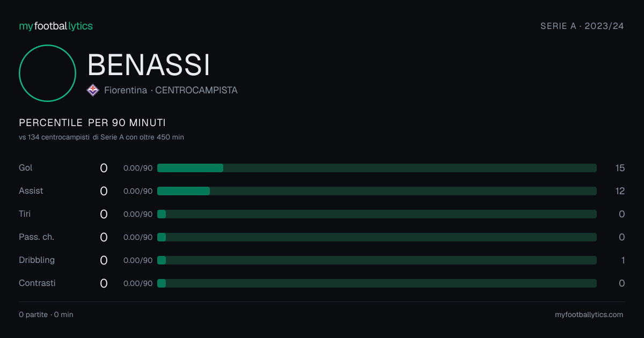Click the Gol percentile value 15
Viewport: 644px width, 338px height.
pyautogui.click(x=620, y=168)
